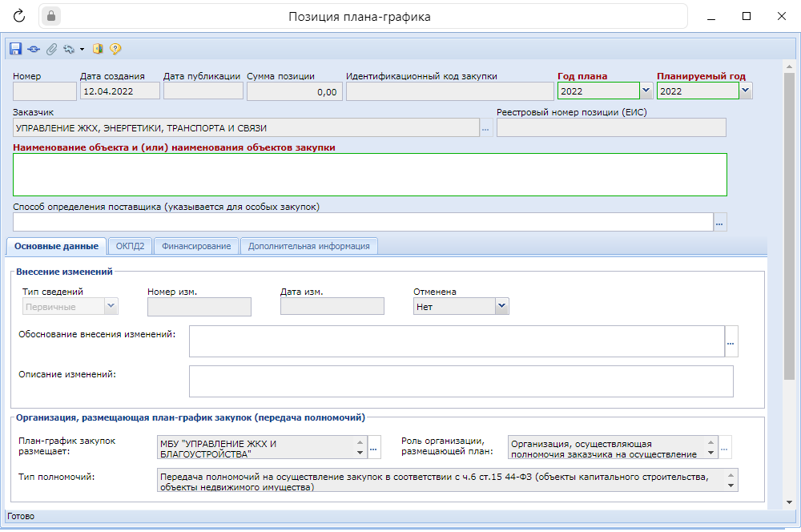Expand the Планируемый год dropdown
Viewport: 801px width, 532px height.
[746, 91]
